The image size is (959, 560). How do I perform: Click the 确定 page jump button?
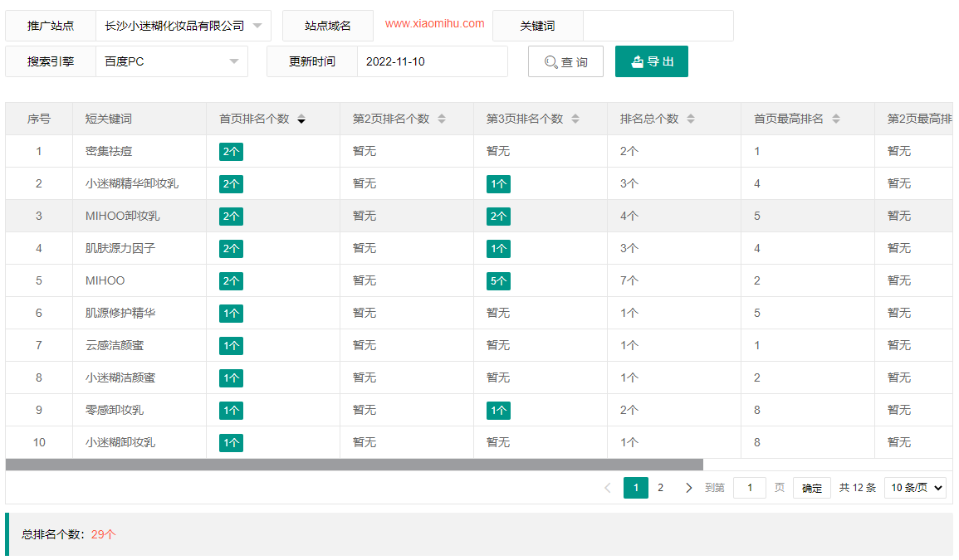click(811, 488)
